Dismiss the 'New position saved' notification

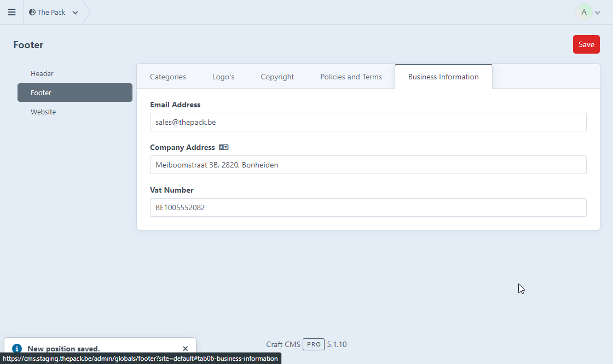pos(185,349)
